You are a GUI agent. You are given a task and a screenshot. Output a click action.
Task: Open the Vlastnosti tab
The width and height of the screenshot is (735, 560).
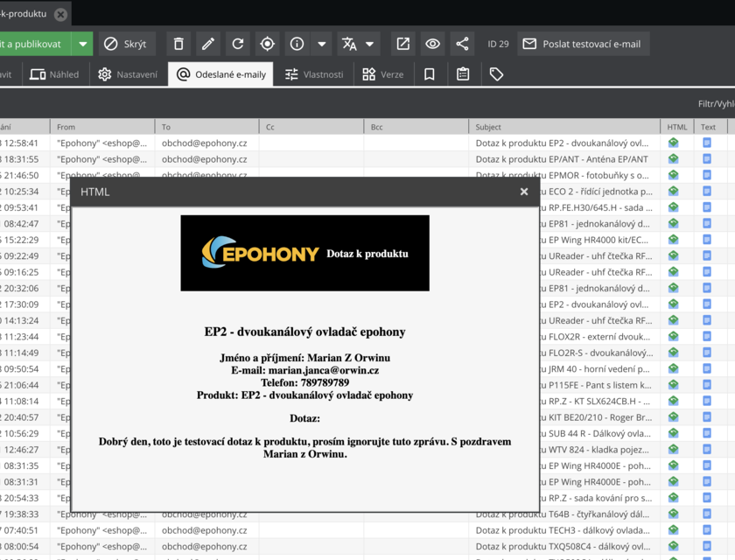pyautogui.click(x=314, y=74)
